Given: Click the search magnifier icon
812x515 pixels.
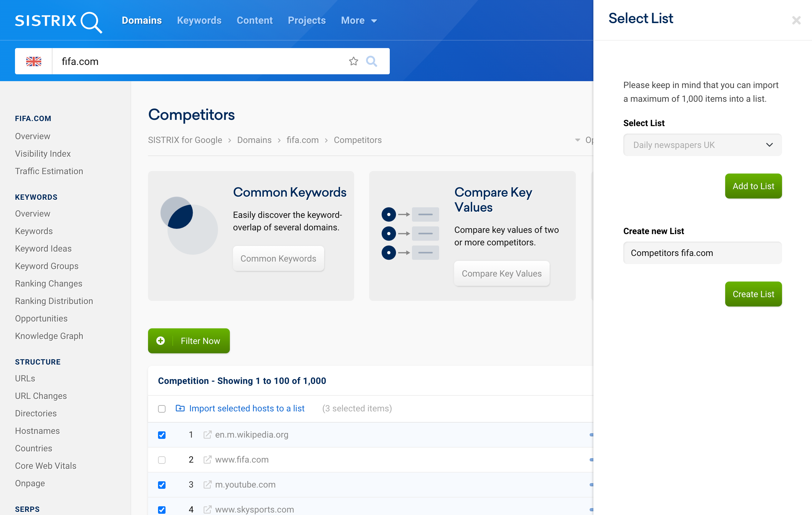Looking at the screenshot, I should coord(371,61).
